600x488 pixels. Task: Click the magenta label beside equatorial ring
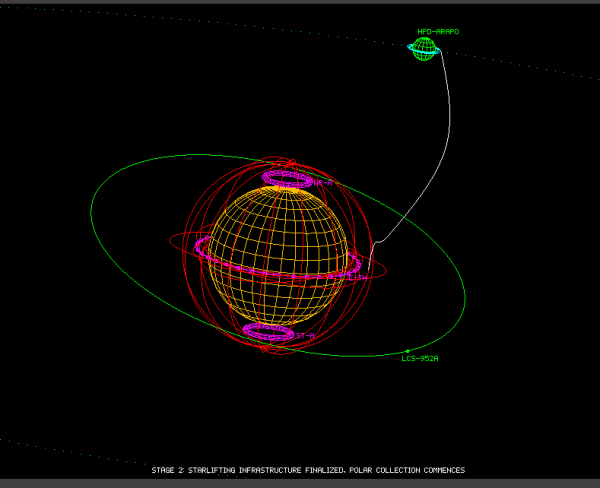(x=358, y=278)
